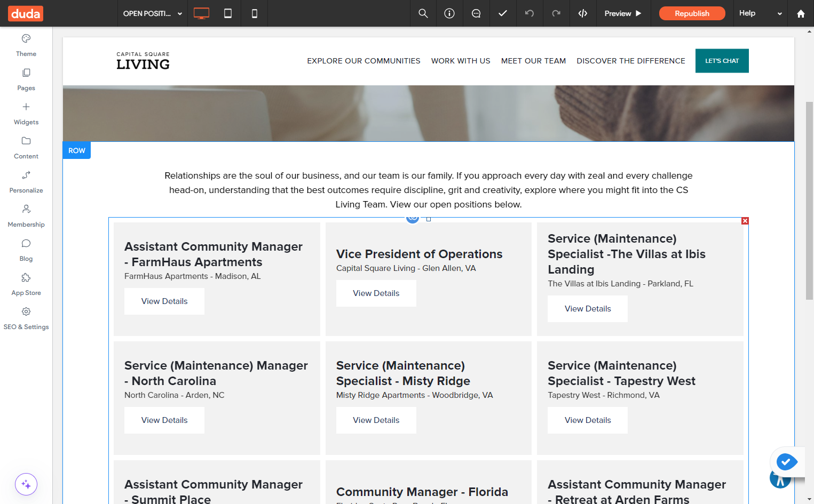Click the Duda logo
Screen dimensions: 814x504
(26, 13)
